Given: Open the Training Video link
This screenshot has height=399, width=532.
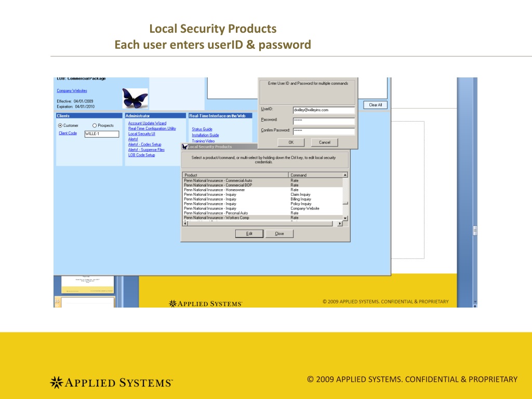Looking at the screenshot, I should [x=203, y=141].
